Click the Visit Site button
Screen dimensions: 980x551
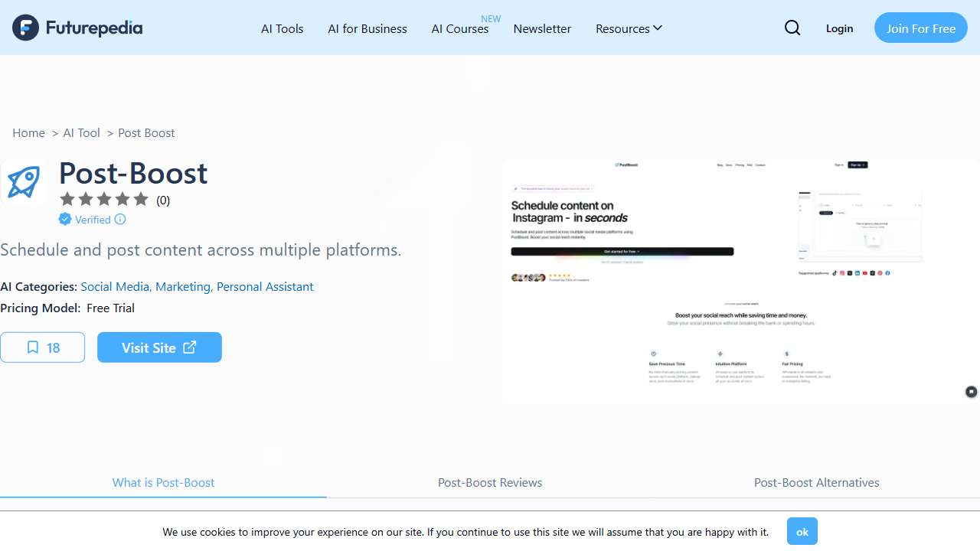(159, 347)
